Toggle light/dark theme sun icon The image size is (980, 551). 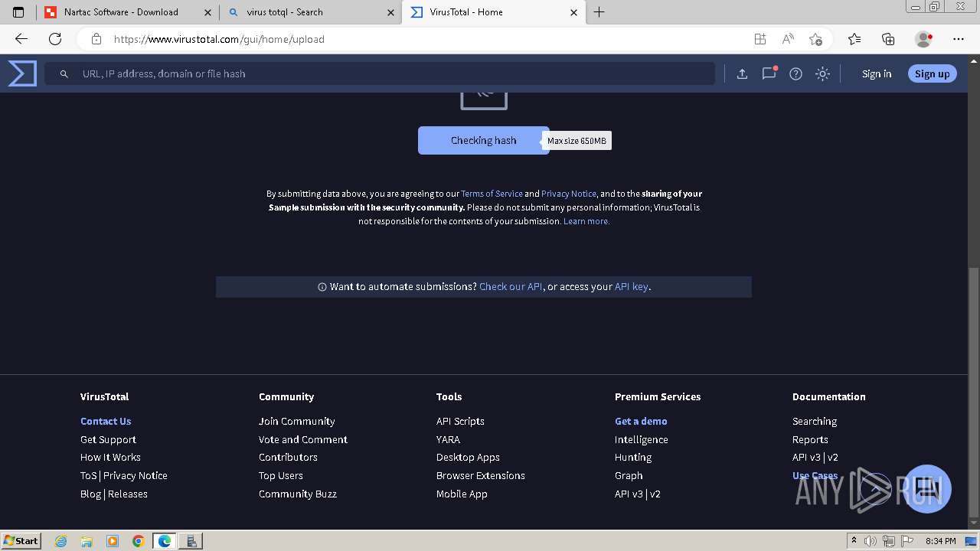pyautogui.click(x=823, y=73)
